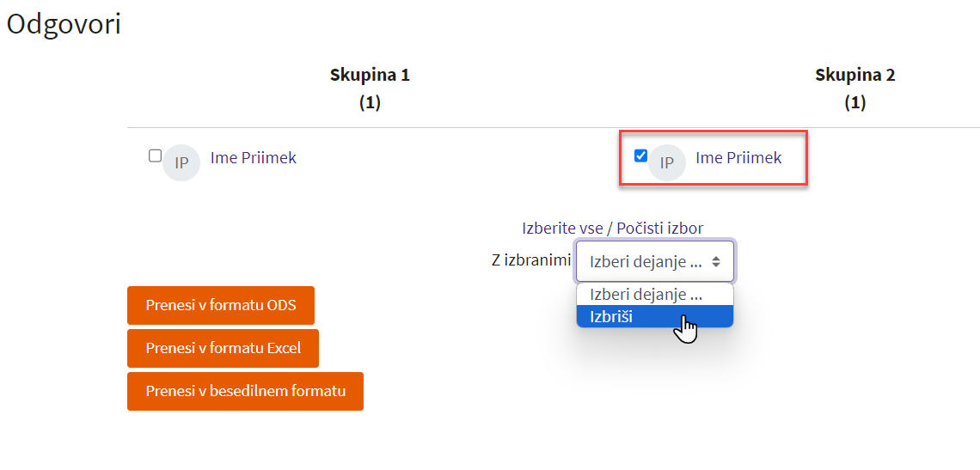Click the Skupina 1 column header
Screen dimensions: 980x470
(370, 76)
